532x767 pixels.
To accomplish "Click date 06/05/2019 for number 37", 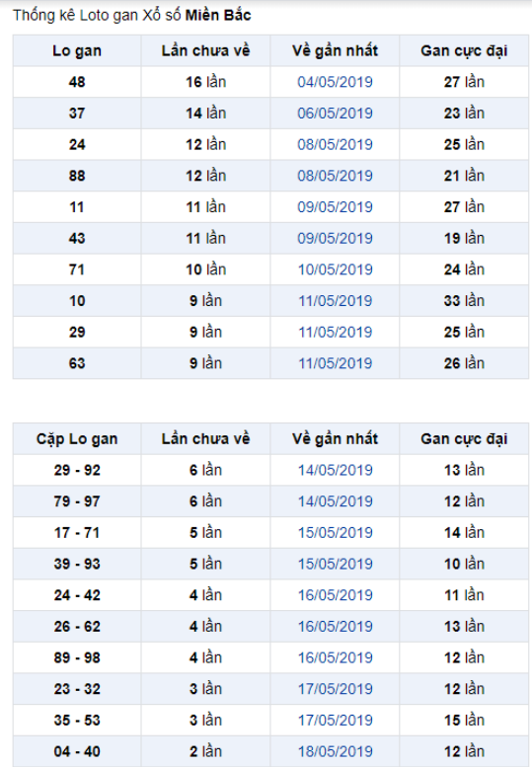I will (335, 113).
